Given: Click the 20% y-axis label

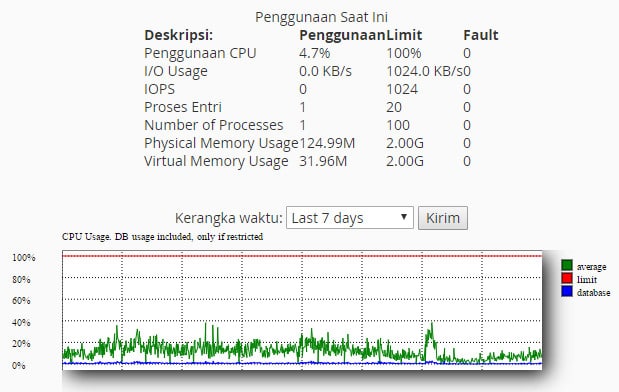Looking at the screenshot, I should tap(21, 344).
